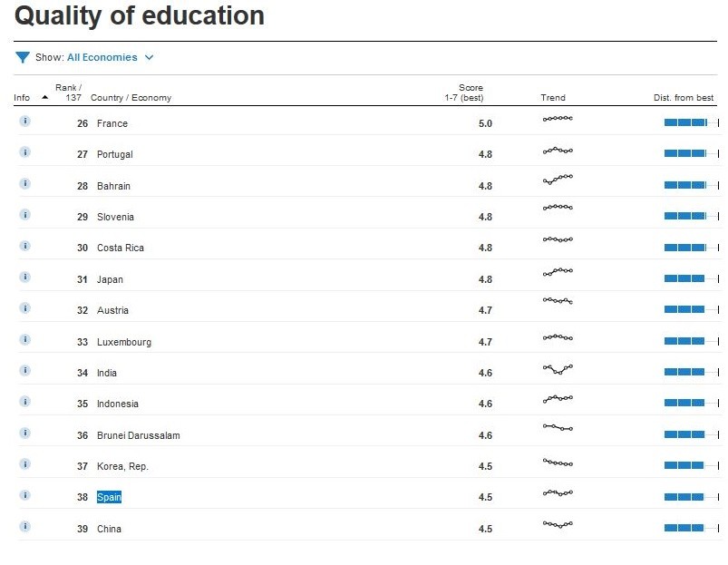Screen dimensions: 728x565
Task: Click France's distance from best bar
Action: coord(691,122)
